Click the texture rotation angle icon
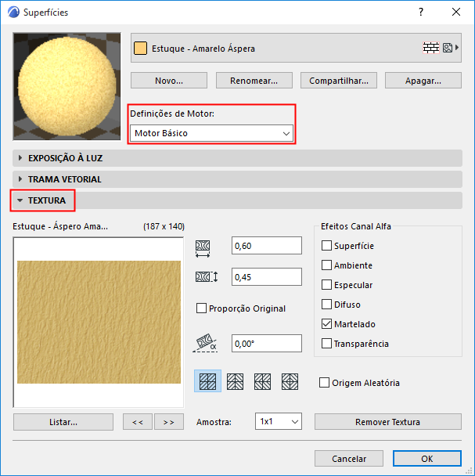475x476 pixels. click(x=205, y=344)
